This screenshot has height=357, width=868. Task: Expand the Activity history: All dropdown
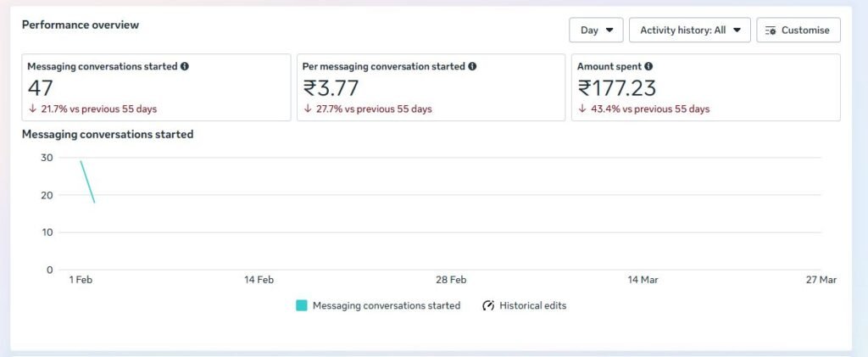689,31
